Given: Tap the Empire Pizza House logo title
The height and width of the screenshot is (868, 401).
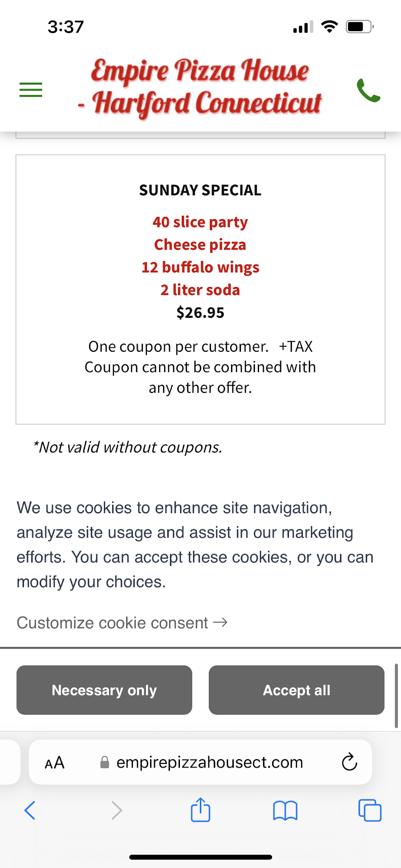Looking at the screenshot, I should click(x=200, y=87).
